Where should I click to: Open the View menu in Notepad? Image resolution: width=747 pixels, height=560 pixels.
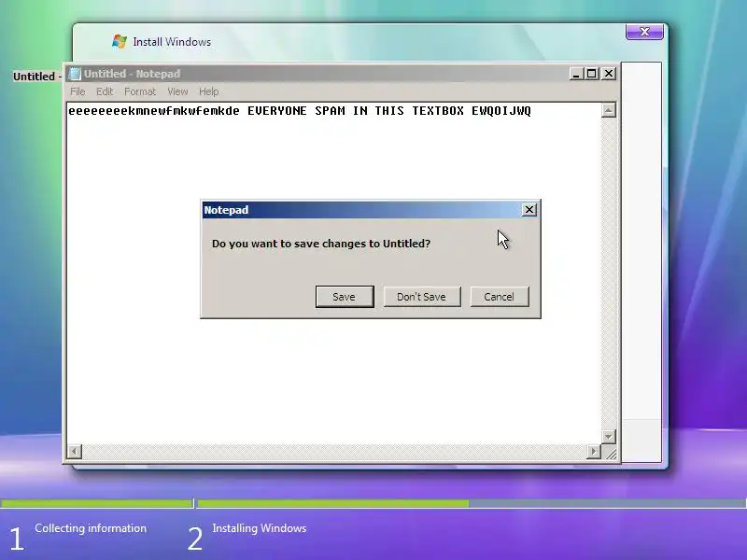177,91
